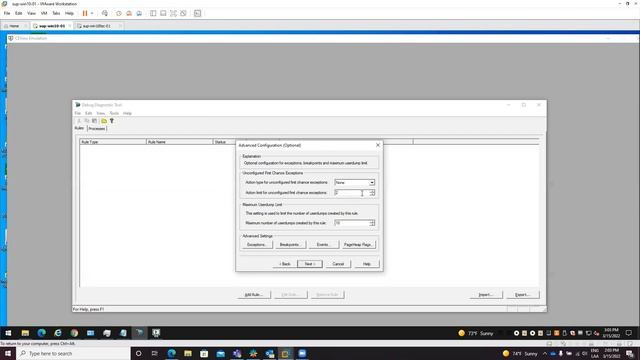This screenshot has width=640, height=360.
Task: Click the VMware thumbnail bar icon
Action: pyautogui.click(x=163, y=13)
